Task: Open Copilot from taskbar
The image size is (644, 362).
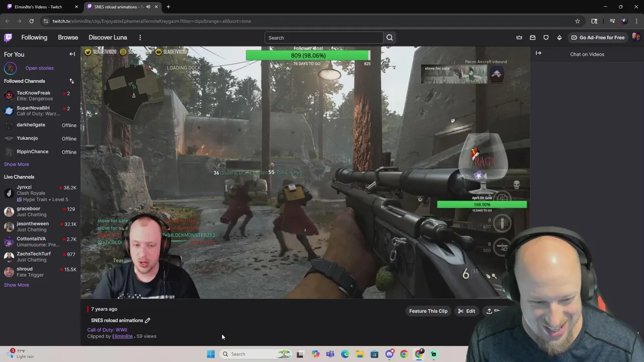Action: (x=315, y=354)
